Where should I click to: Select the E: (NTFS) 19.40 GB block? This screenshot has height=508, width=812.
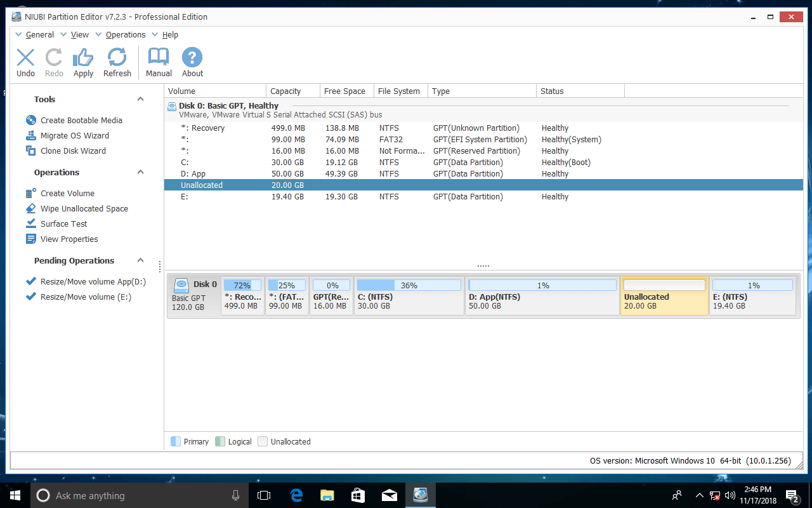pyautogui.click(x=752, y=295)
